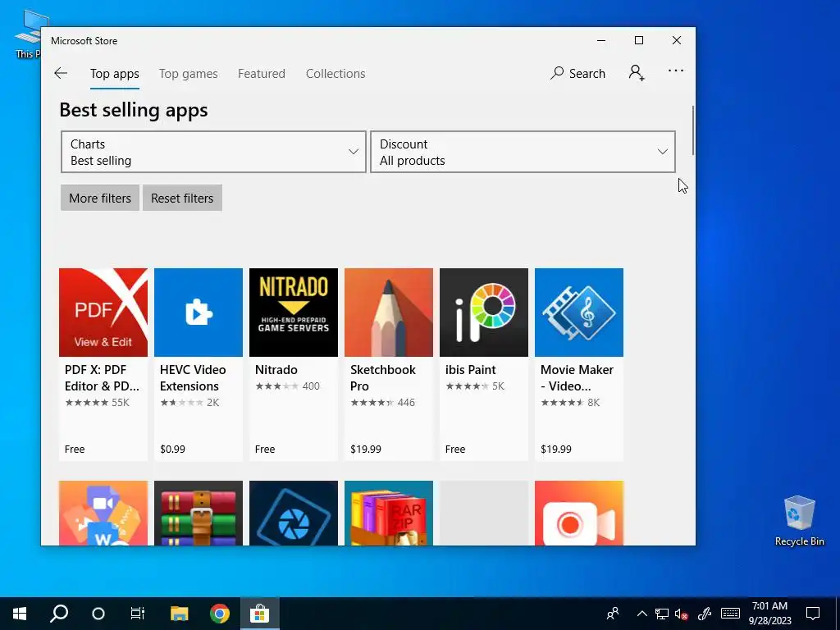
Task: Click the clock showing 7:01 AM
Action: click(769, 606)
